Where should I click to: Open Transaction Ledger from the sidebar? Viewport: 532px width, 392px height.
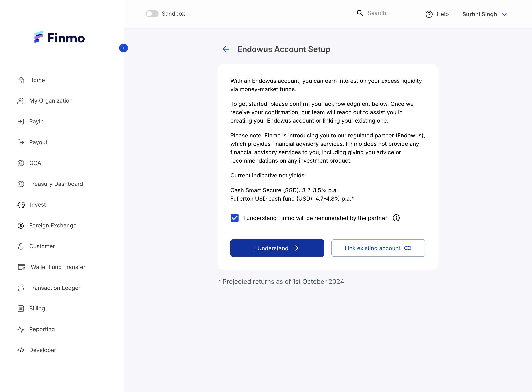pyautogui.click(x=49, y=288)
